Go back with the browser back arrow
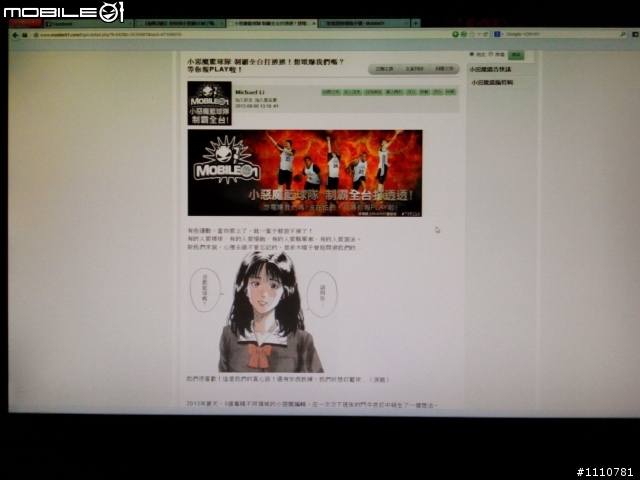Viewport: 640px width, 480px height. pyautogui.click(x=15, y=35)
